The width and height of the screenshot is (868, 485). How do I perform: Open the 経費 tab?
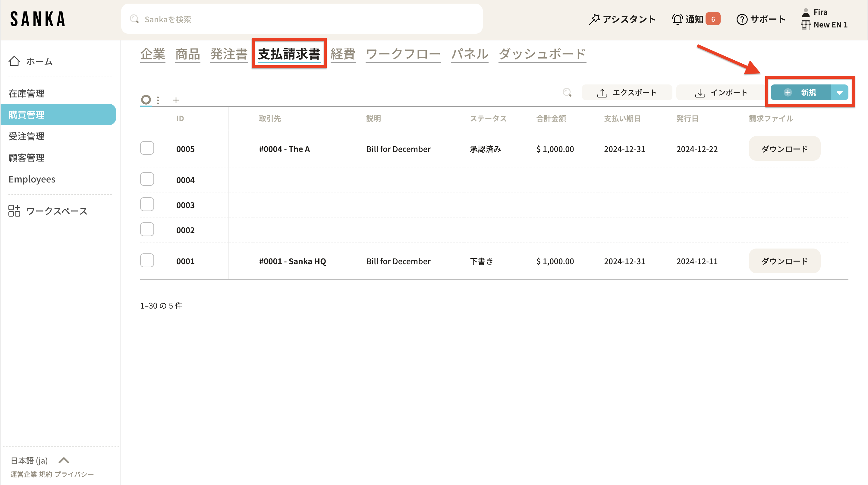343,54
